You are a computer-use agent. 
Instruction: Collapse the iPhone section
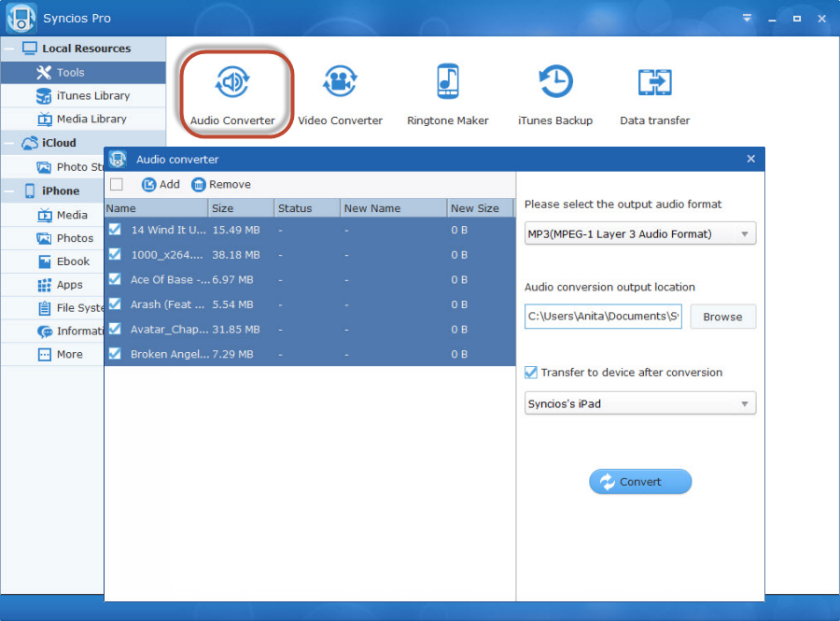tap(9, 191)
